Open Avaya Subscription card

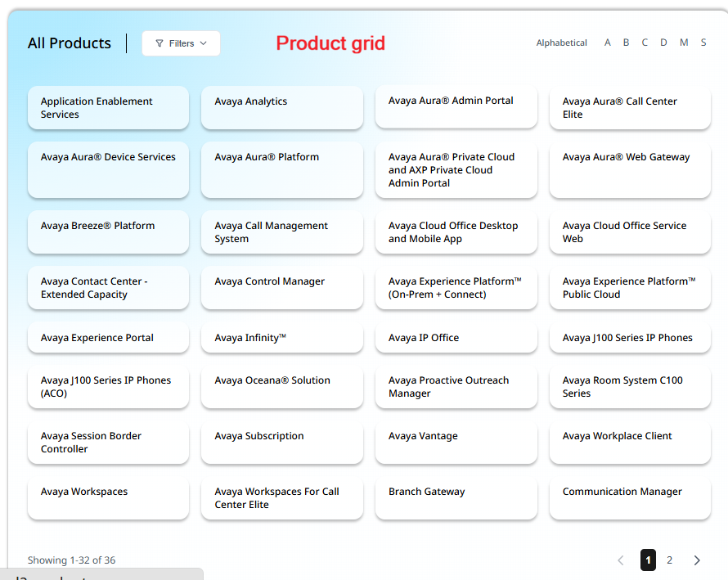click(282, 443)
